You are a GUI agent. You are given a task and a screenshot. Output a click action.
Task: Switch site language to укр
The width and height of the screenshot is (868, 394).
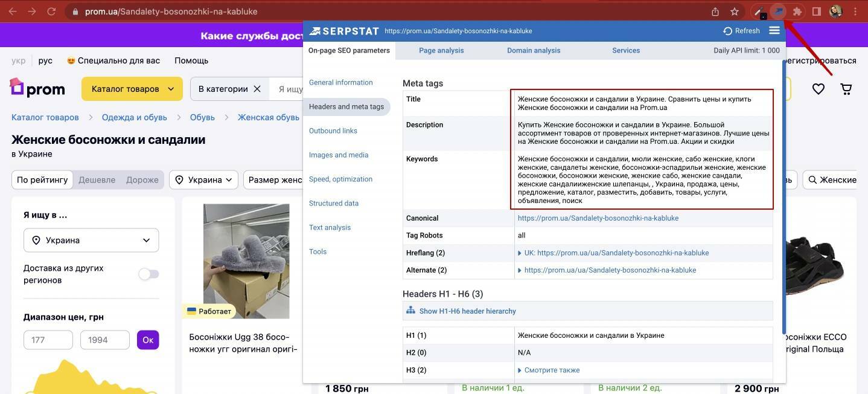(18, 60)
